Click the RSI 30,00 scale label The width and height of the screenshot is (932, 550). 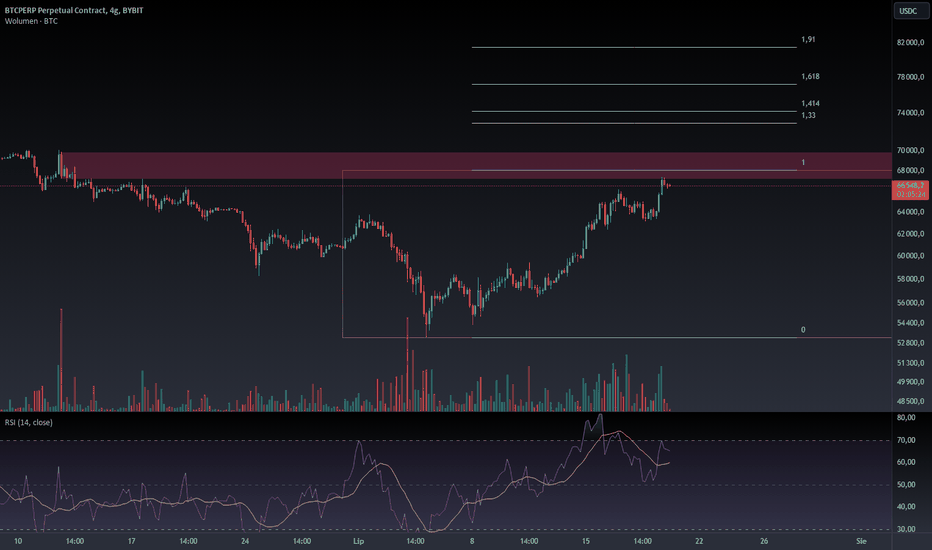tap(906, 529)
